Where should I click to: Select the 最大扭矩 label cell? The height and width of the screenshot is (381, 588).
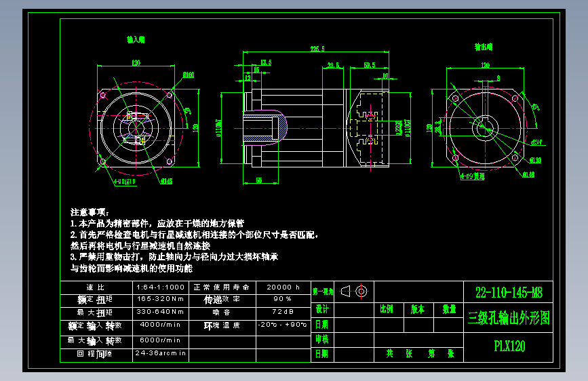(x=95, y=313)
